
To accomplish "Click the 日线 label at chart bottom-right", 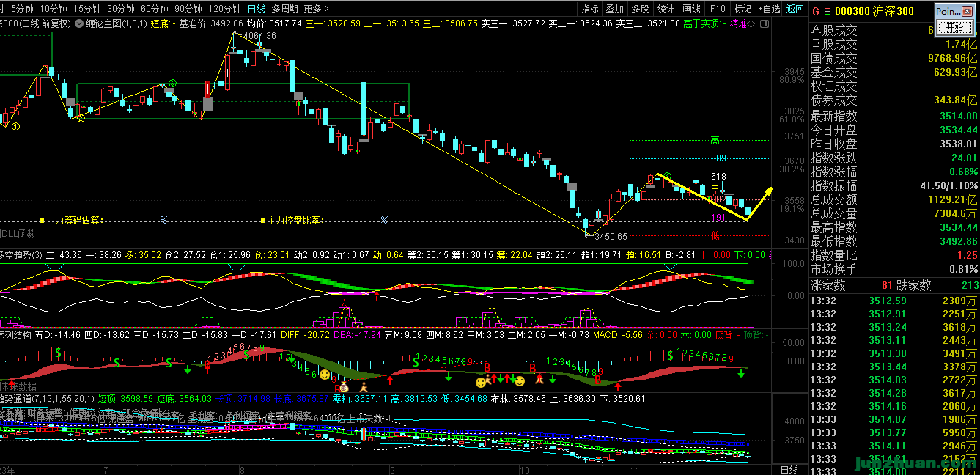I will coord(789,470).
